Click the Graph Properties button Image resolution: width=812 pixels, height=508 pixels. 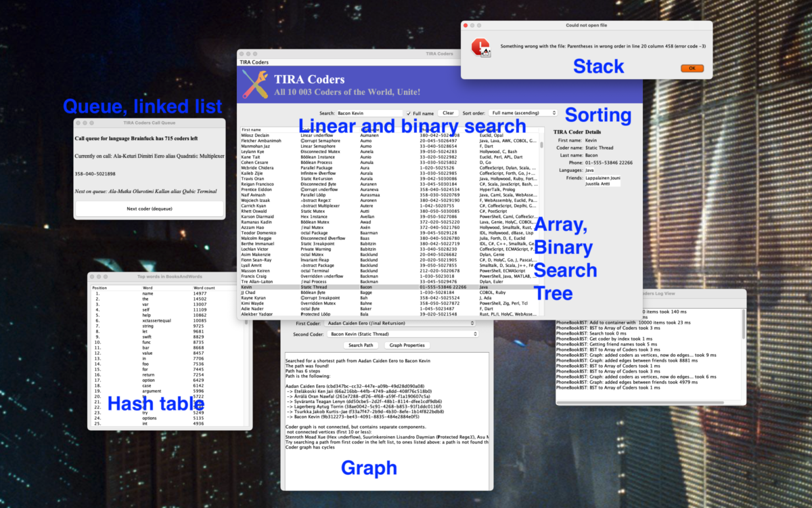click(x=407, y=345)
